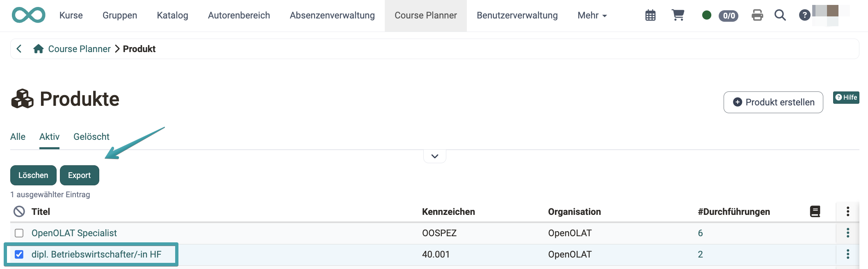Sort by the Titel column header
Viewport: 868px width, 269px height.
tap(41, 212)
